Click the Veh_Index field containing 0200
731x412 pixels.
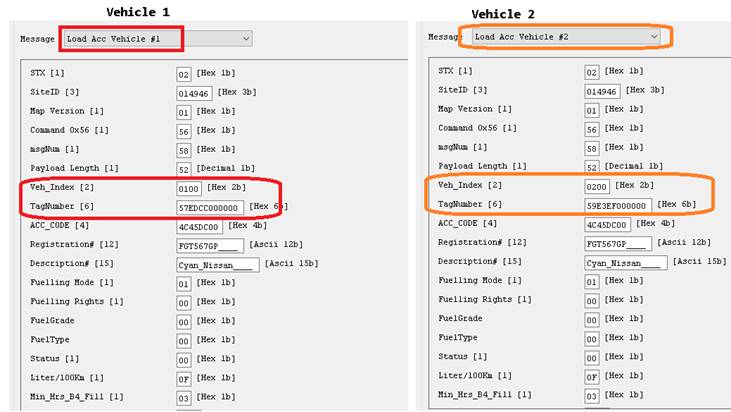point(598,186)
